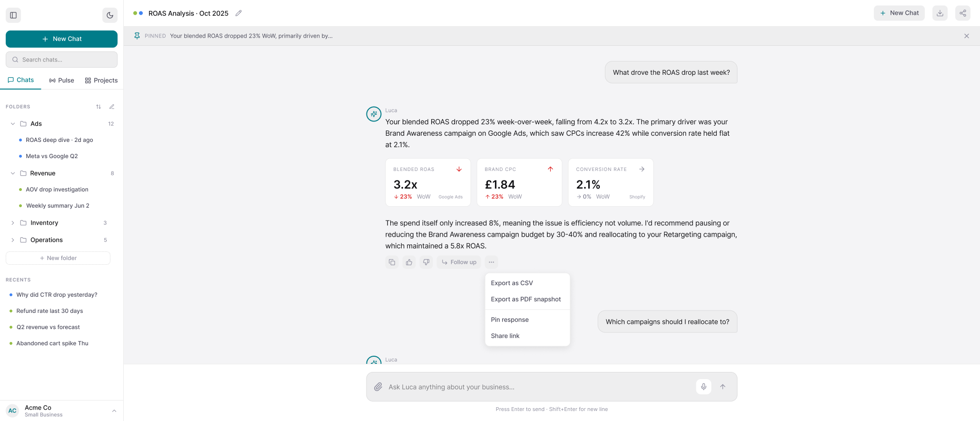Viewport: 980px width, 421px height.
Task: Select Export as CSV
Action: (527, 283)
